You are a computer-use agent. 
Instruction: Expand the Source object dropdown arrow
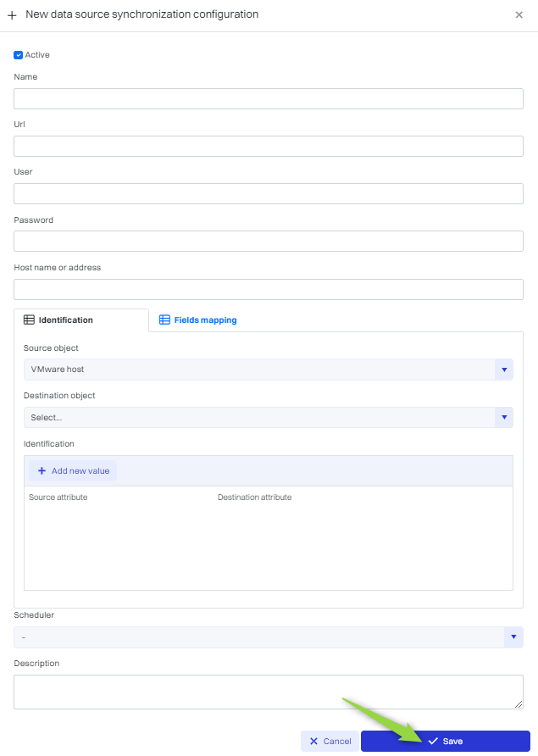coord(504,370)
